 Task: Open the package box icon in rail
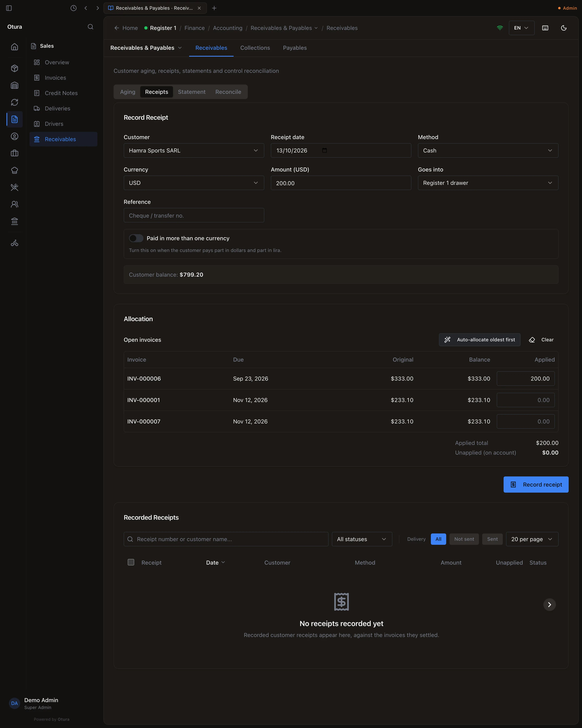pos(15,68)
